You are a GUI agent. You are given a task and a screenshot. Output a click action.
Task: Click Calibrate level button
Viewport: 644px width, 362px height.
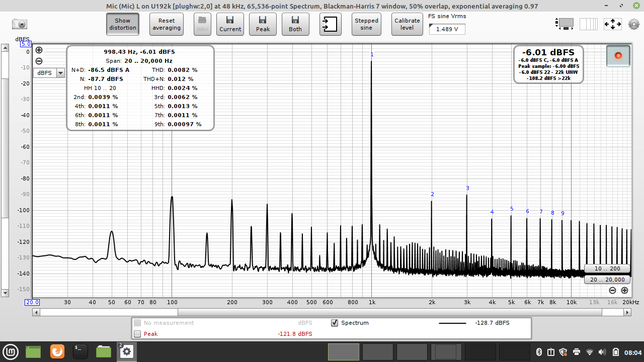407,24
